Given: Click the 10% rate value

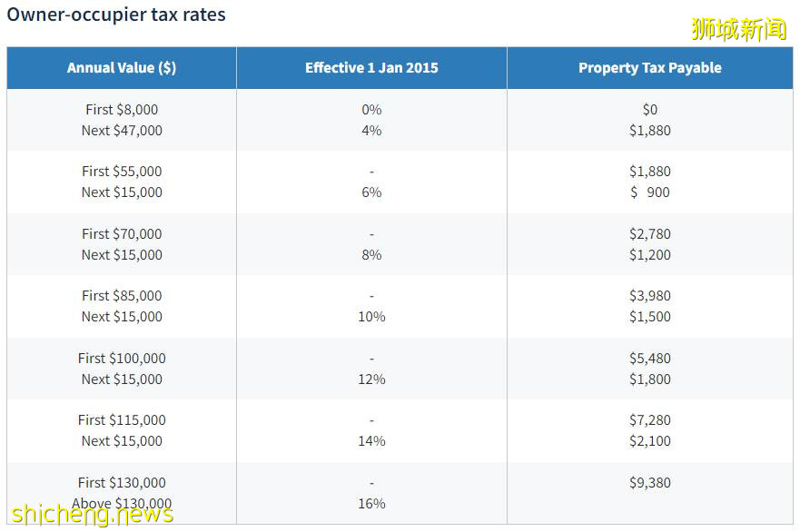Looking at the screenshot, I should [371, 317].
